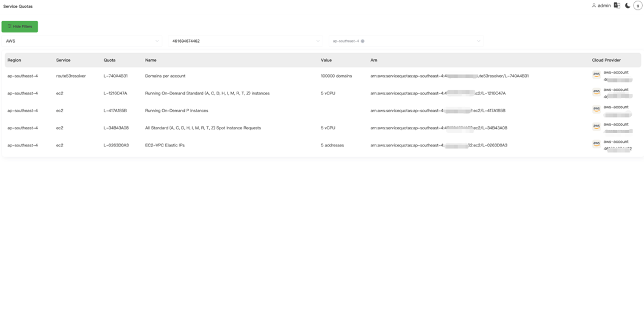This screenshot has height=321, width=644.
Task: Click the Cloud Provider column header
Action: coord(606,60)
